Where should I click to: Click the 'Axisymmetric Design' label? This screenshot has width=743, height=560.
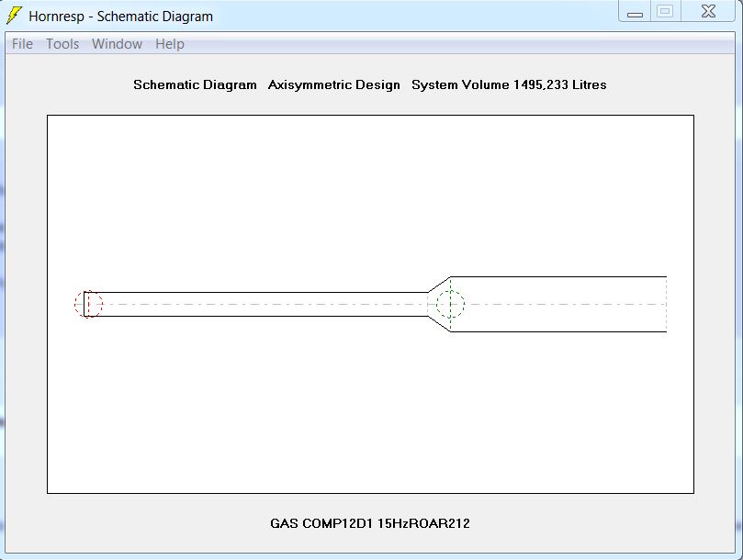pyautogui.click(x=334, y=84)
